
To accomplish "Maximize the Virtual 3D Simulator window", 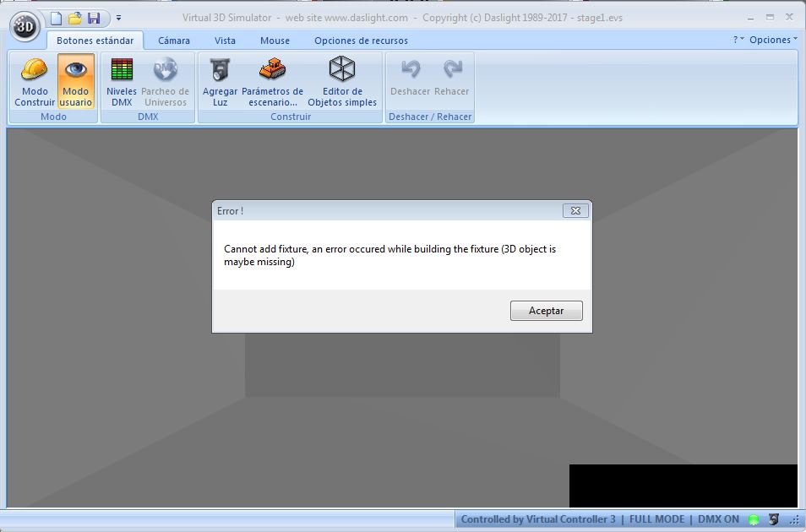I will (770, 18).
